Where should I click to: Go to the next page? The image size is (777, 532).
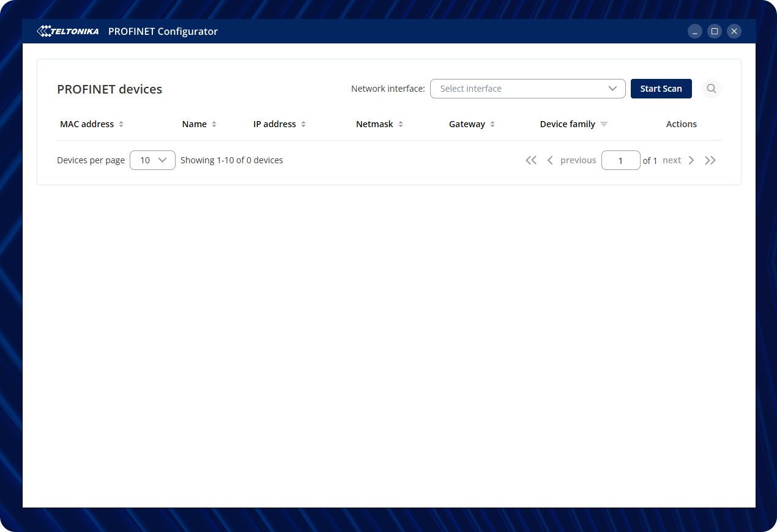tap(678, 160)
